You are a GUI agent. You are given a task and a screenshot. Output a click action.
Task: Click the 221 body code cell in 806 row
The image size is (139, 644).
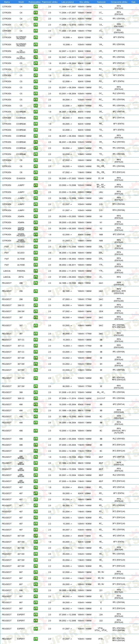[101, 591]
